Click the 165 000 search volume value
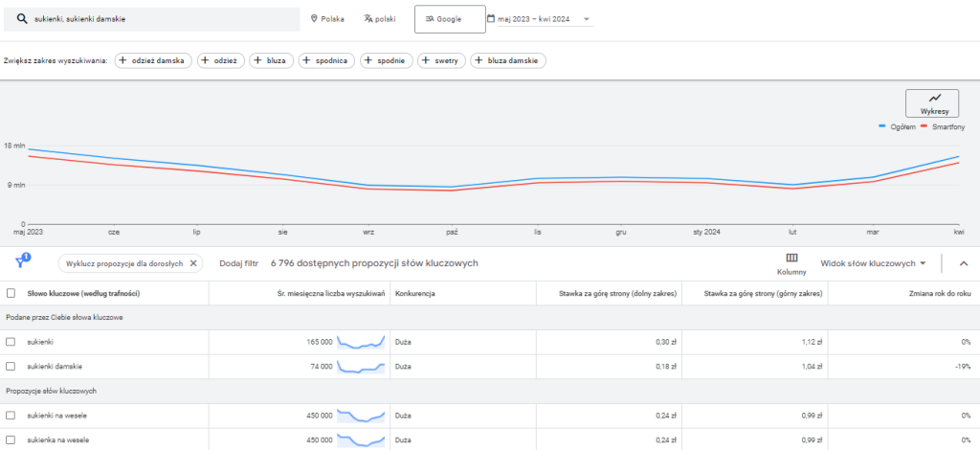 point(319,342)
